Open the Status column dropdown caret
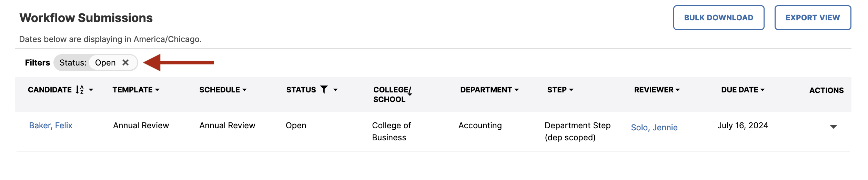The width and height of the screenshot is (868, 180). pos(335,90)
